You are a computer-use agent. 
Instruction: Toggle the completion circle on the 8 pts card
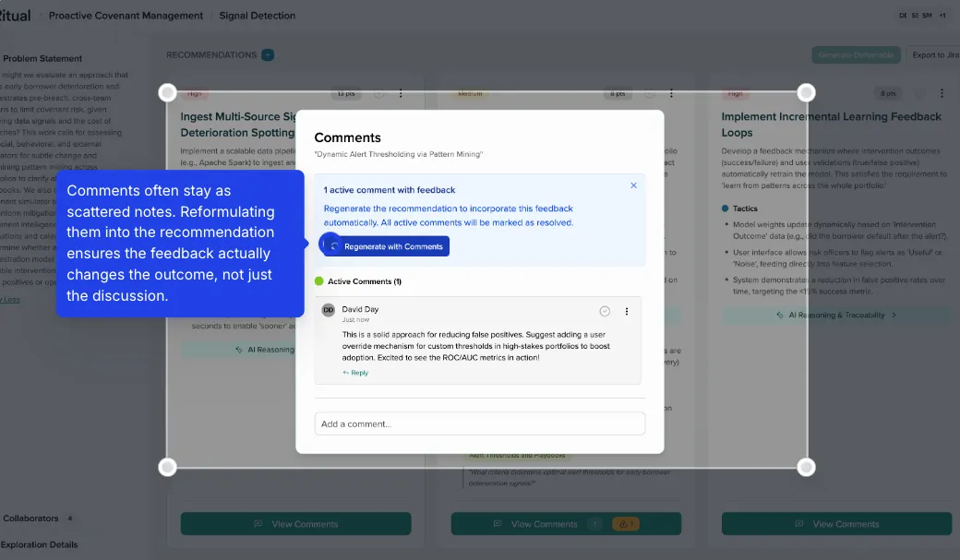point(918,92)
